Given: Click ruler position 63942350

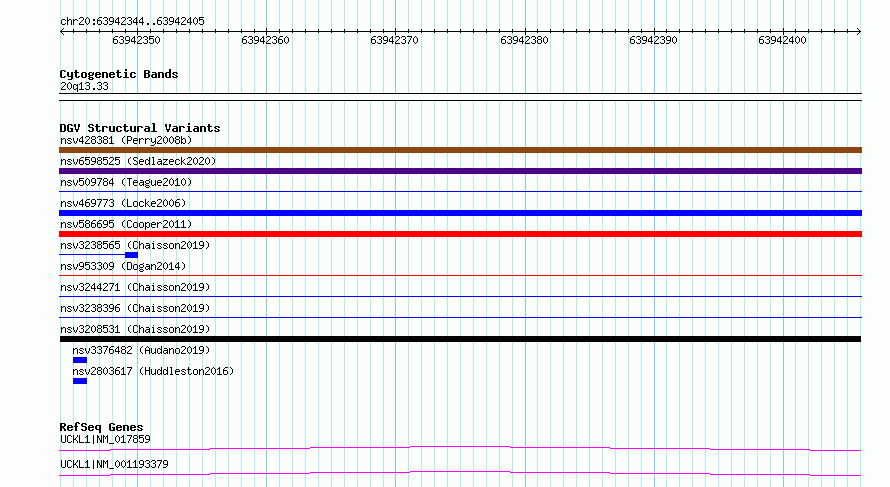Looking at the screenshot, I should (x=136, y=40).
